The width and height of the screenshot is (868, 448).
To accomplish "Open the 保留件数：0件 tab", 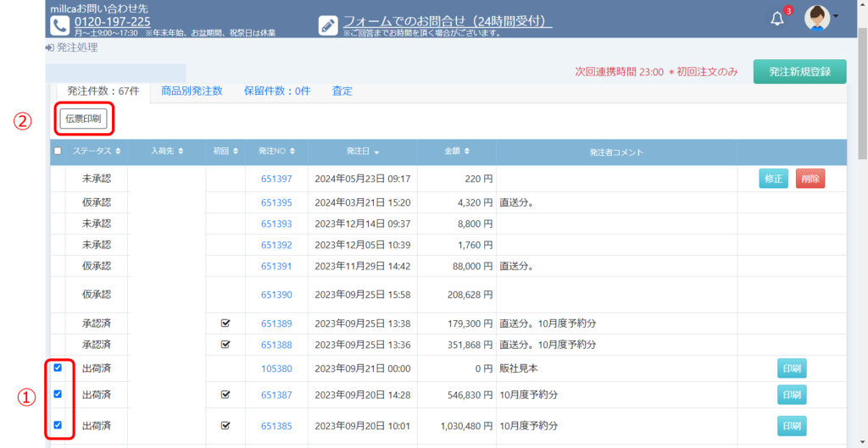I will point(277,91).
